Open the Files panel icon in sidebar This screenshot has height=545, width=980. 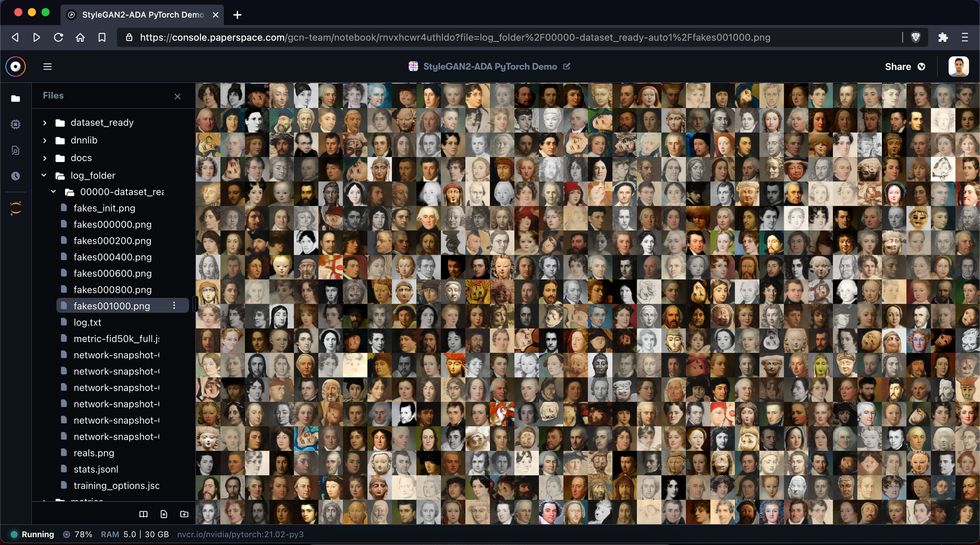click(16, 98)
